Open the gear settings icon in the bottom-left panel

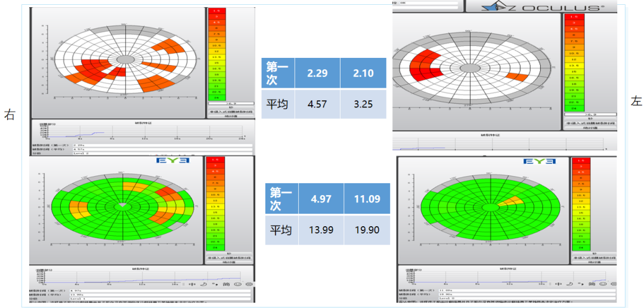click(x=249, y=285)
